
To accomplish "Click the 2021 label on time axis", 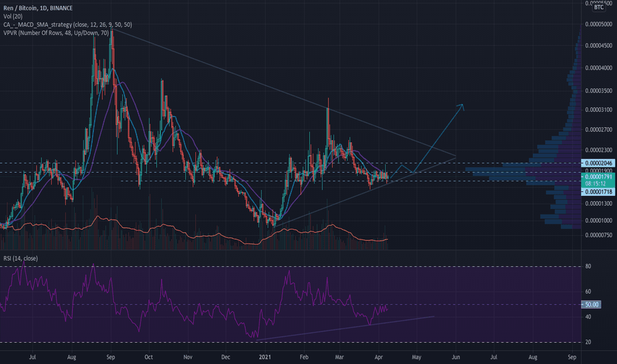I will click(x=265, y=357).
